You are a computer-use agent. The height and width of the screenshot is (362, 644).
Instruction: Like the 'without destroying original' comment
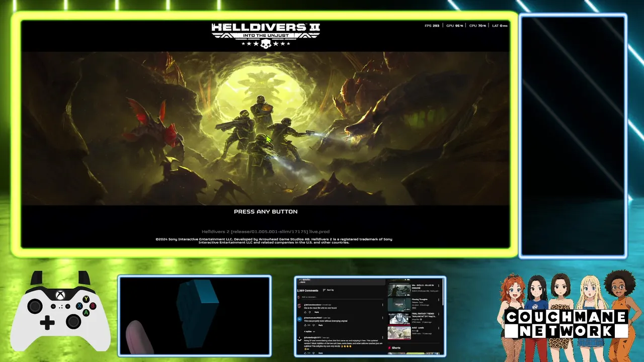pyautogui.click(x=305, y=325)
